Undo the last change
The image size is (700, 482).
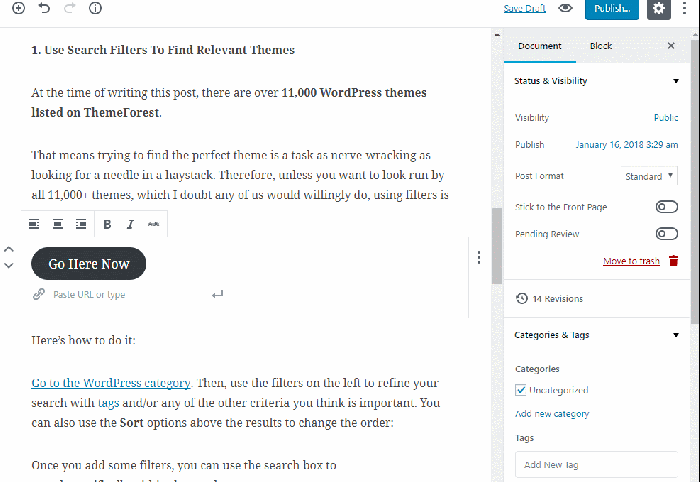[x=44, y=8]
